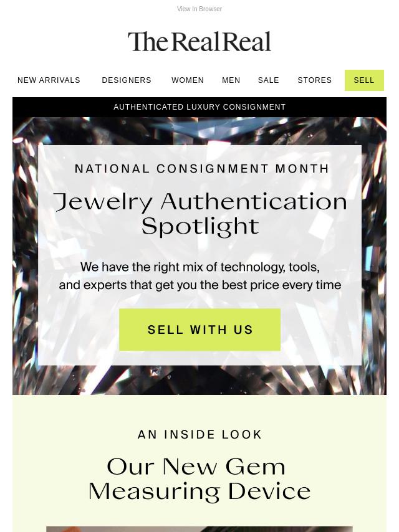Click the National Consignment Month label
The width and height of the screenshot is (399, 532).
pyautogui.click(x=202, y=169)
